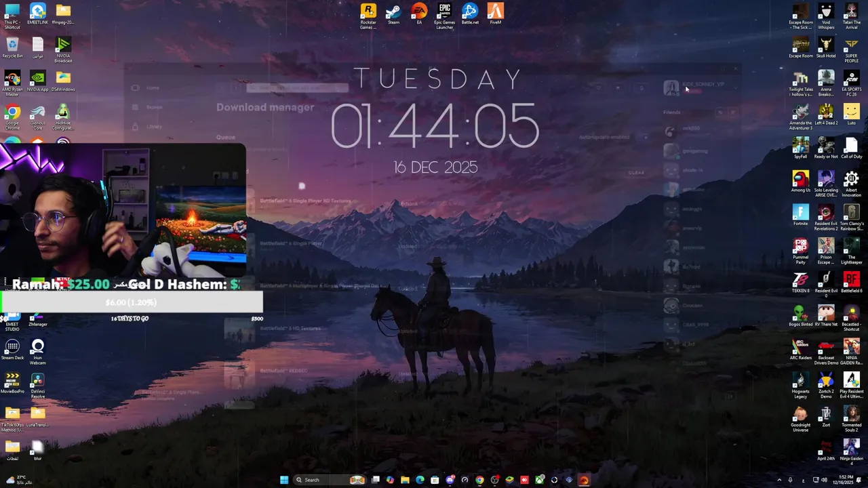Select the This PC shortcut
The image size is (868, 488).
pyautogui.click(x=12, y=16)
